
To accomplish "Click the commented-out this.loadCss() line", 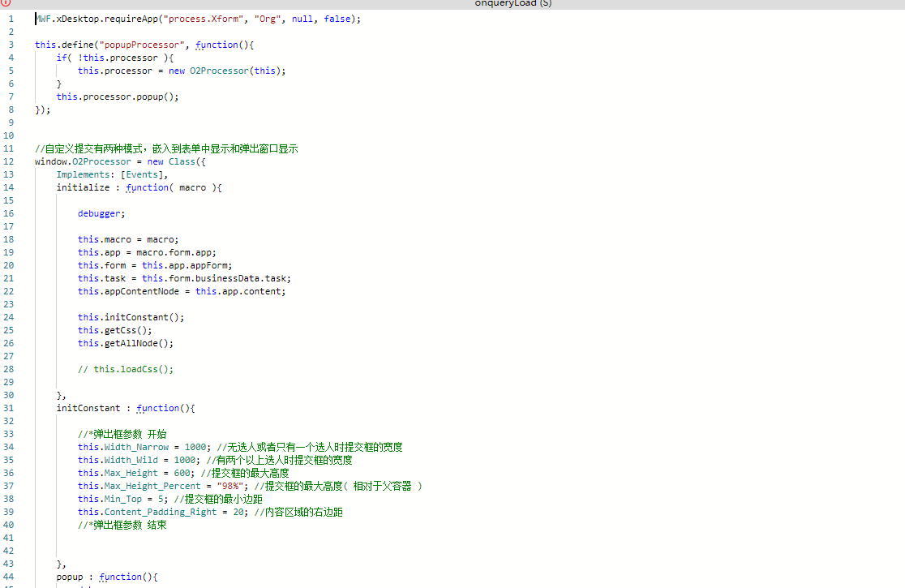I will tap(126, 369).
